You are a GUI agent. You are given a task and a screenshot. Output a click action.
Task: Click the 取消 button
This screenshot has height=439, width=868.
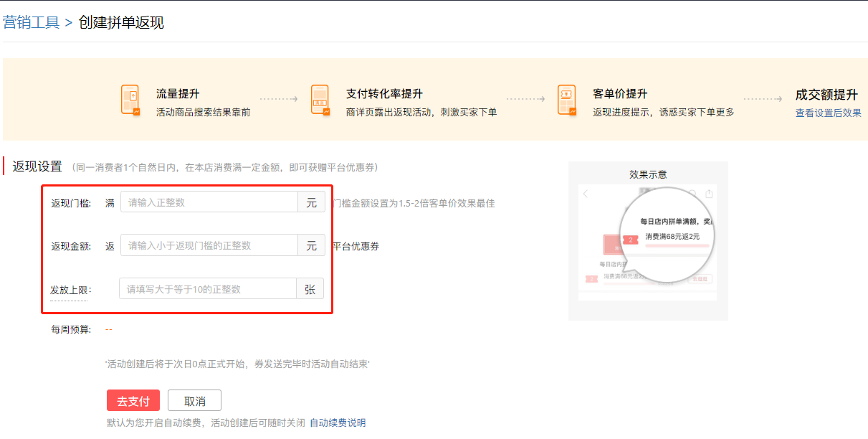point(194,400)
